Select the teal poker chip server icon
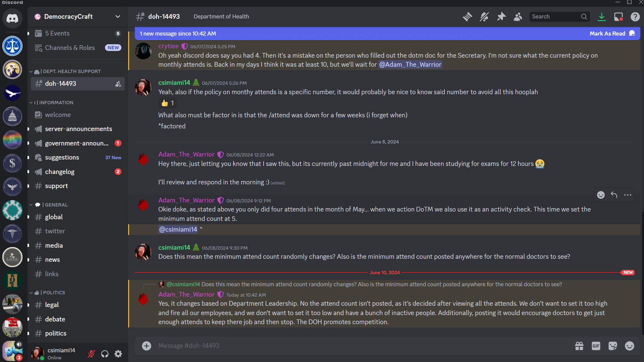 [12, 210]
